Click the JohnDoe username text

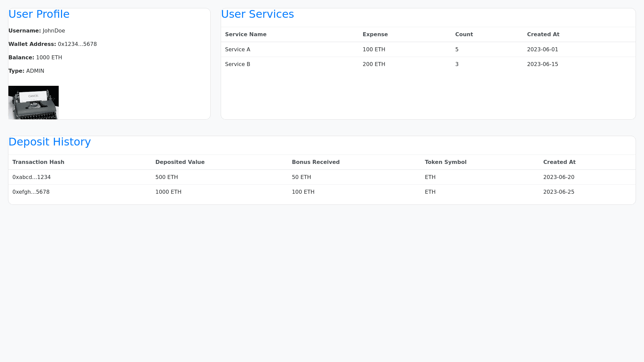click(x=54, y=31)
